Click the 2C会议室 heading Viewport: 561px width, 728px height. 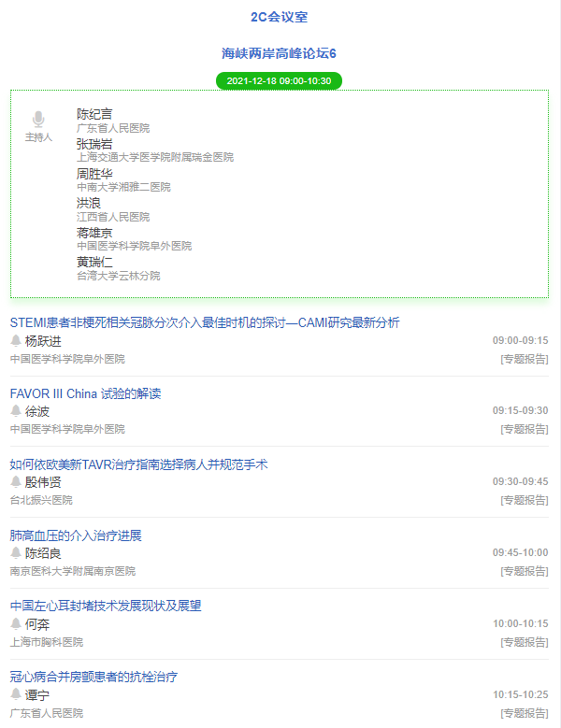[280, 17]
